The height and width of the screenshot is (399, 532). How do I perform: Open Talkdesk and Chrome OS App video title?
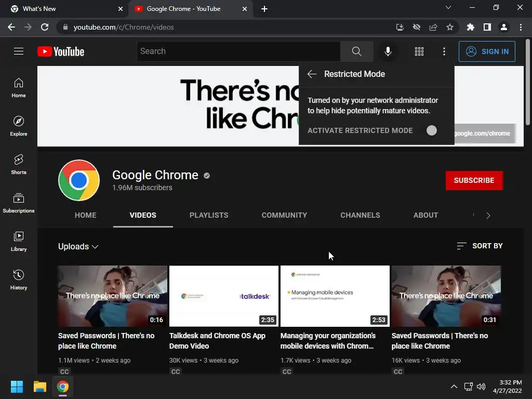(x=217, y=341)
